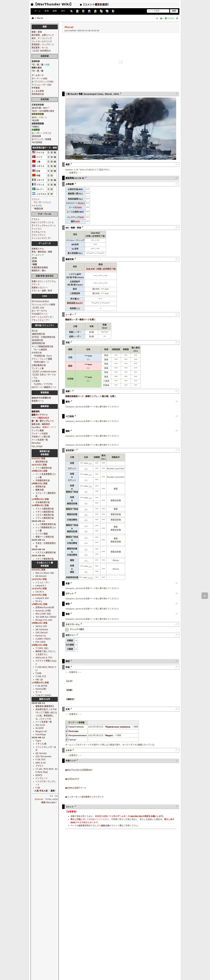Open アメリカ 空 aircraft link in sidebar
The width and height of the screenshot is (210, 980).
49,152
